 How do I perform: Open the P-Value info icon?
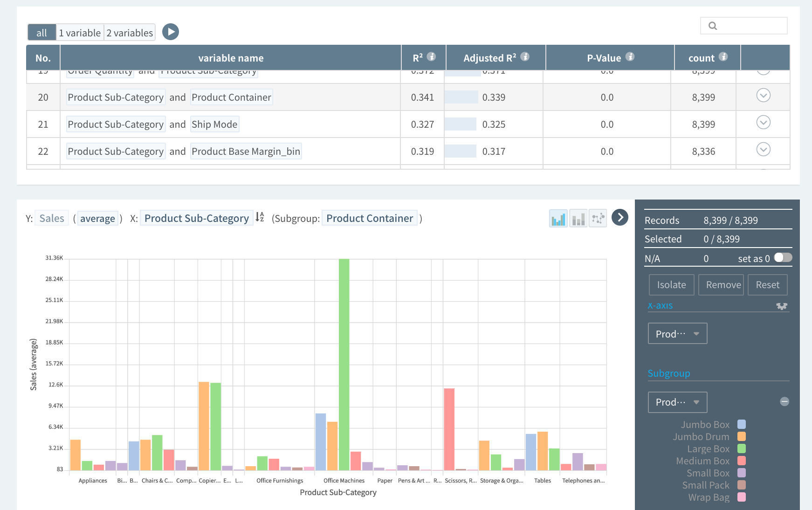tap(630, 56)
